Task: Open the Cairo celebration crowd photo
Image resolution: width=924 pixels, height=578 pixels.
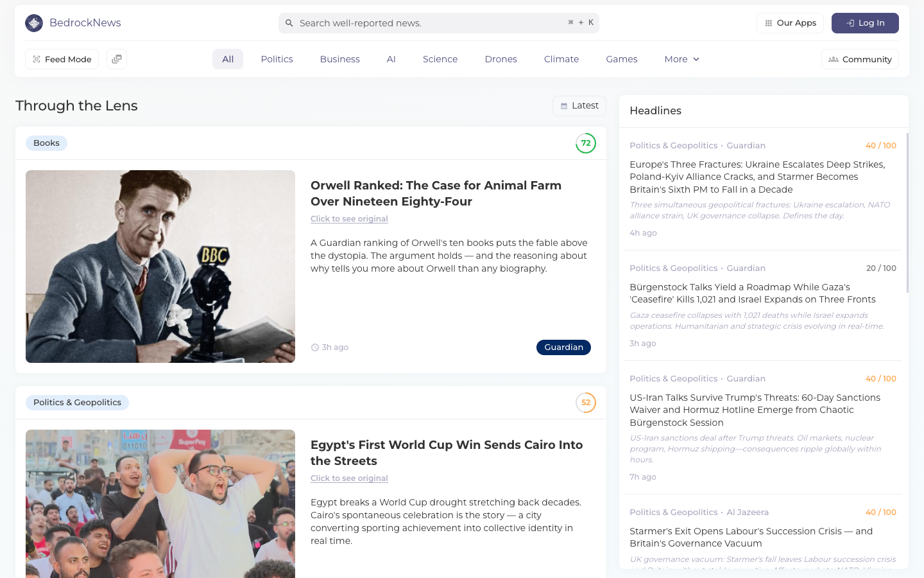Action: pyautogui.click(x=160, y=504)
